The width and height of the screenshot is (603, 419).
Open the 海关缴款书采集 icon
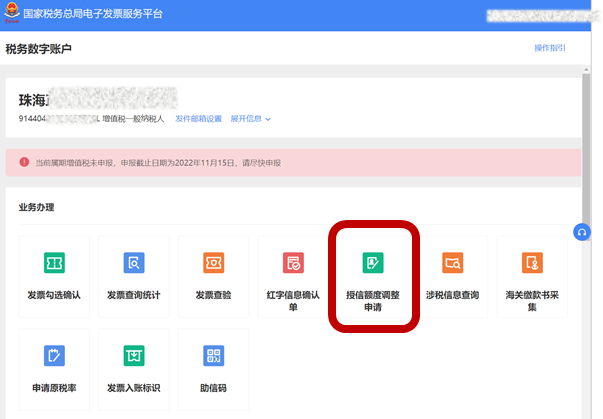click(x=532, y=263)
